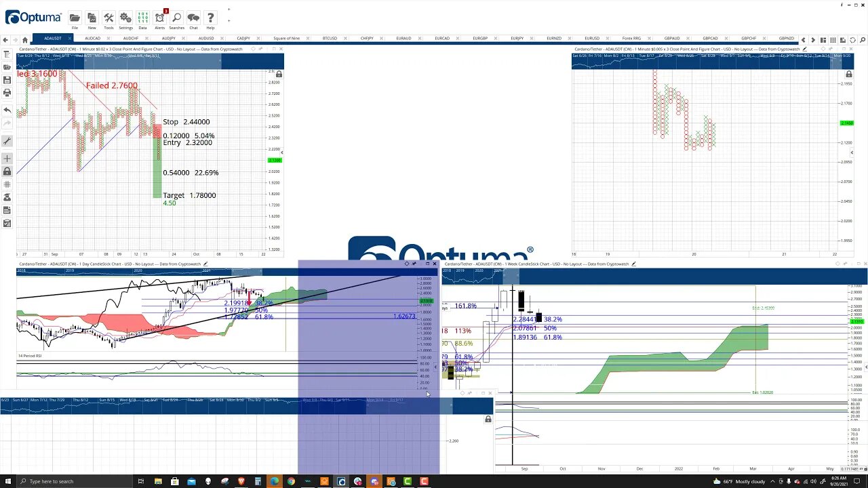This screenshot has width=868, height=488.
Task: Click the date range bar of top-right chart
Action: click(x=711, y=60)
